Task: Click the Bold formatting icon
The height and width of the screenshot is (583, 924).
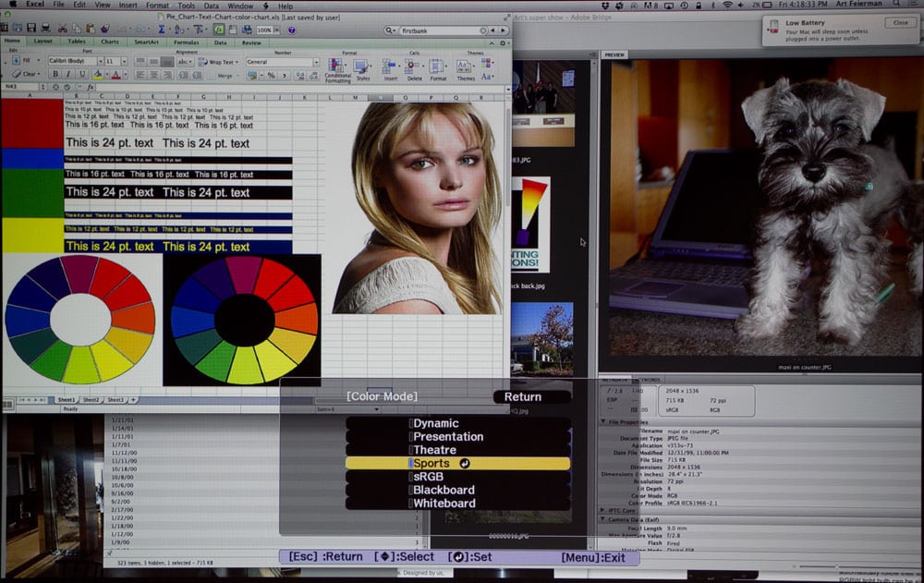Action: 54,75
